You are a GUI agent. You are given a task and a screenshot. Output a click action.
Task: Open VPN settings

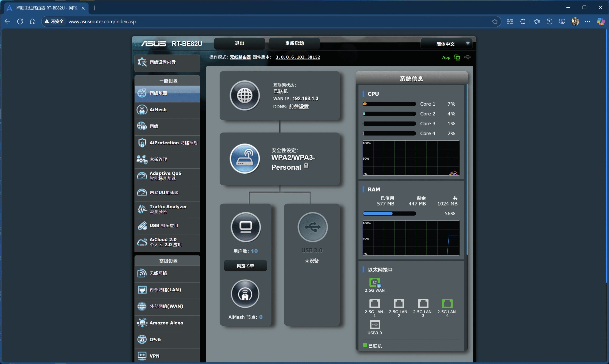pos(167,356)
